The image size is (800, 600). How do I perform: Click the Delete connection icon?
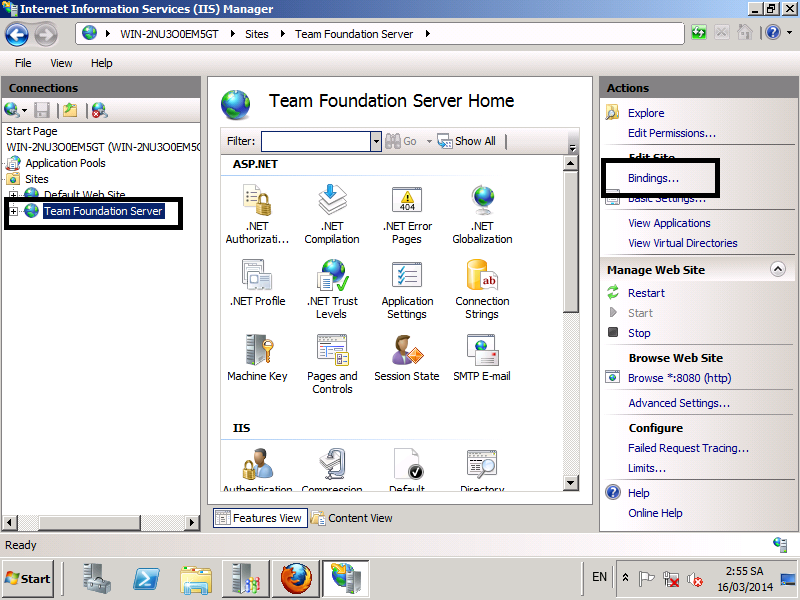point(99,110)
